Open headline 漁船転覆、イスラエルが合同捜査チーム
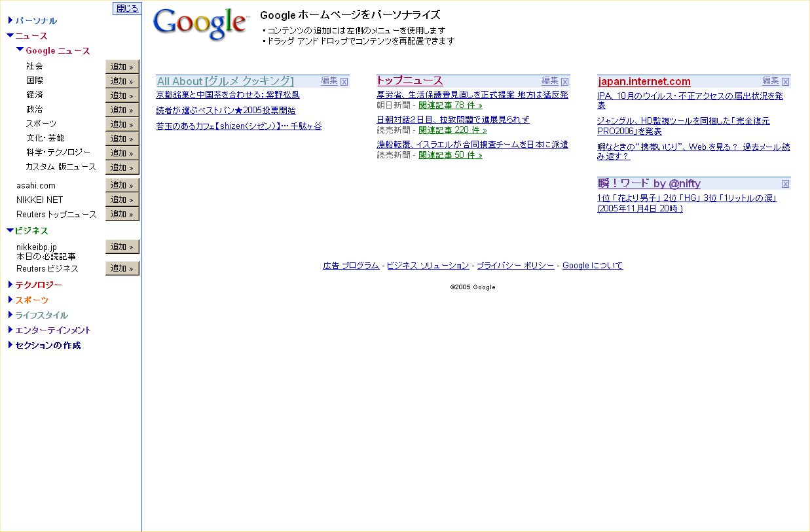Screen dimensions: 810x532 pos(472,145)
